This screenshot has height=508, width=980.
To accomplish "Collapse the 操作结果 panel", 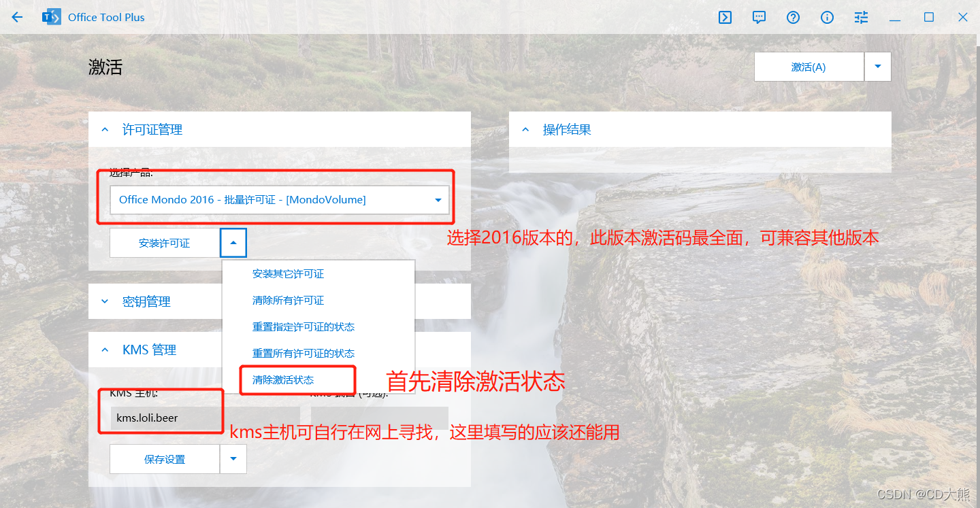I will [700, 129].
